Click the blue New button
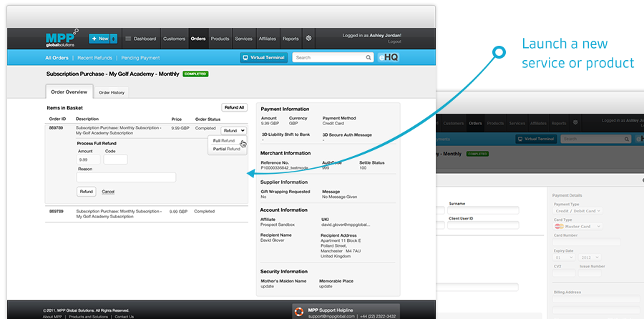 click(99, 39)
